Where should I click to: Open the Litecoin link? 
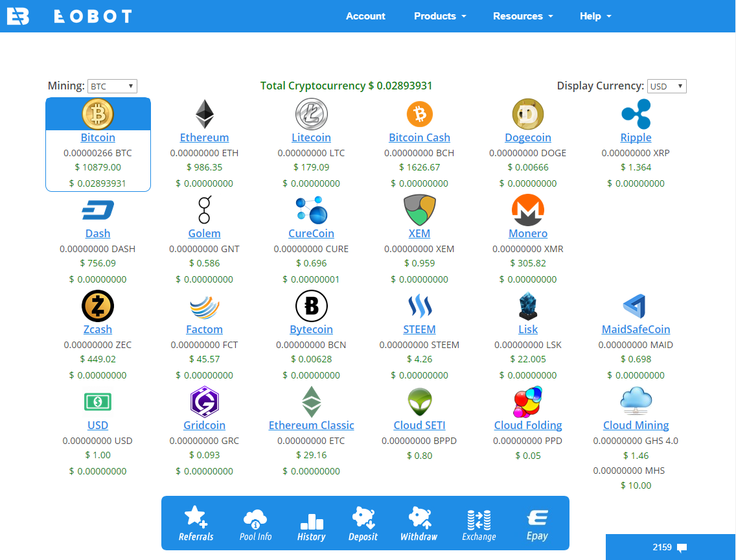pyautogui.click(x=311, y=137)
